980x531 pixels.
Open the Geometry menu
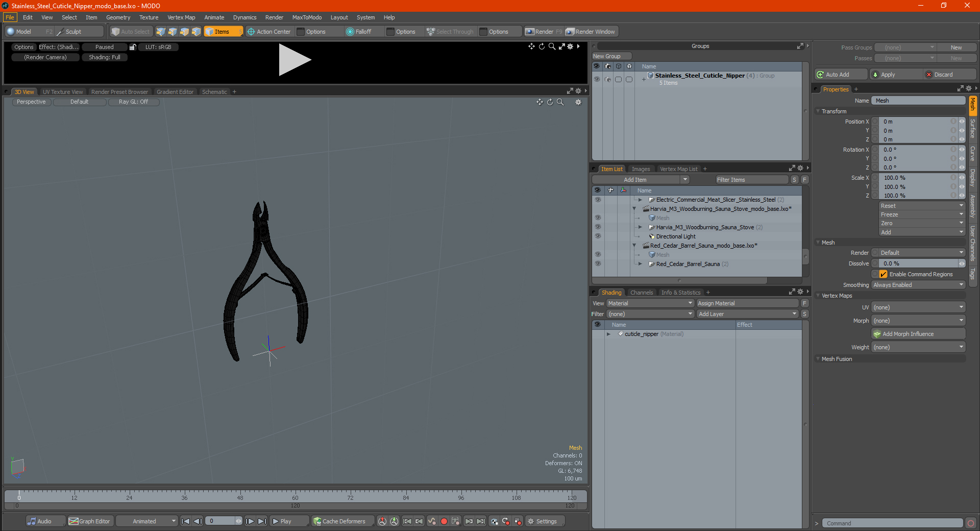click(x=118, y=17)
